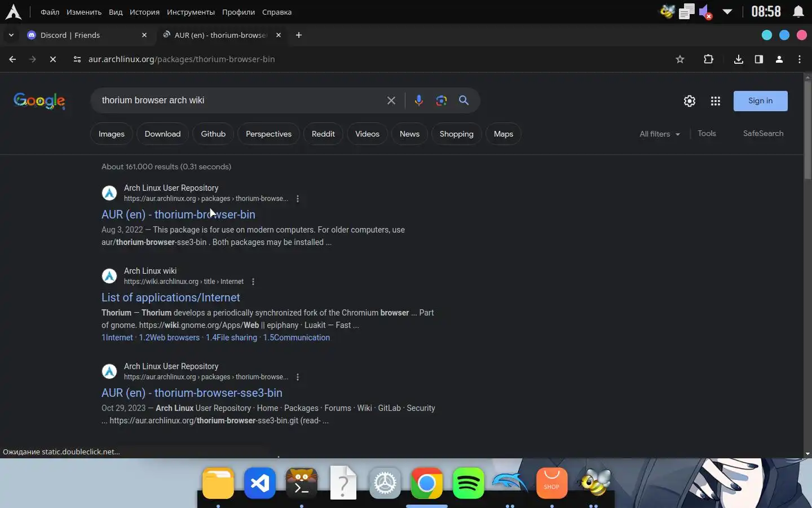Open site information icon in address bar
Screen dimensions: 812x508
pyautogui.click(x=77, y=59)
